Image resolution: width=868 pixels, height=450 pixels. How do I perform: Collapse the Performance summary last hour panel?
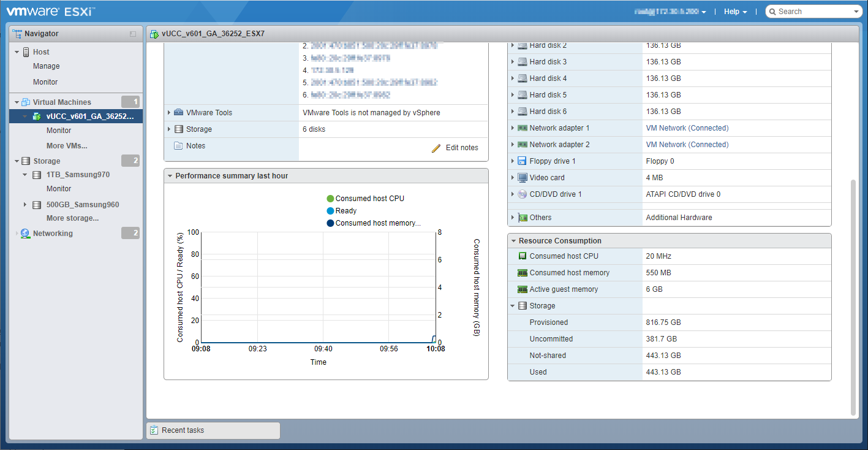[170, 176]
